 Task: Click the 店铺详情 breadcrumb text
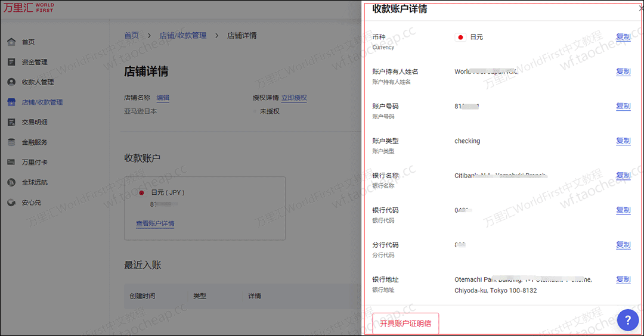tap(242, 36)
